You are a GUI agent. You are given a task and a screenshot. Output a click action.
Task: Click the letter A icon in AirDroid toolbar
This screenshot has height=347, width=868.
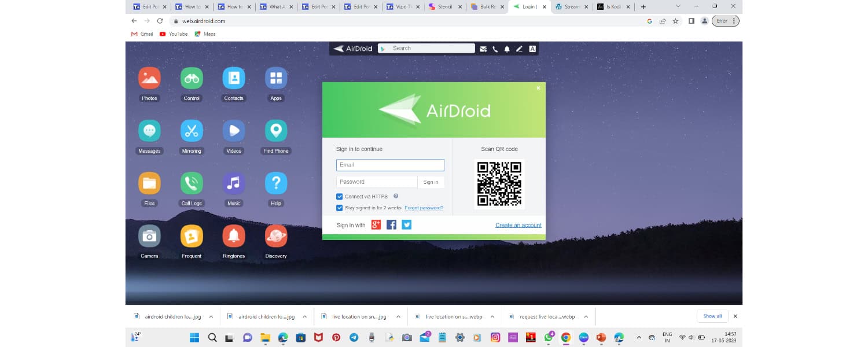click(532, 49)
